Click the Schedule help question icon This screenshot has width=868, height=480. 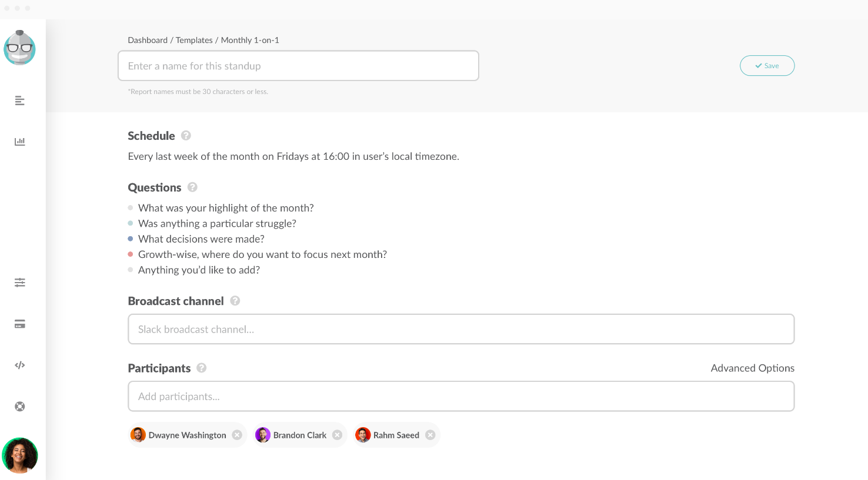[186, 136]
